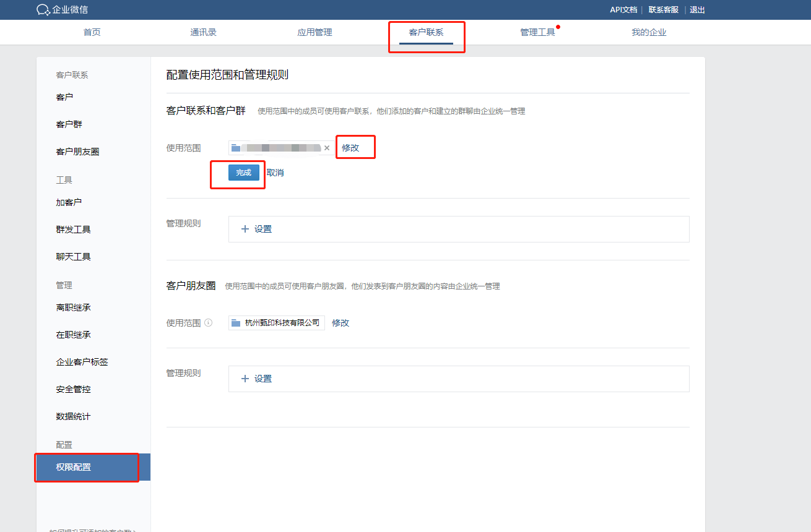Open 数据统计 in the sidebar
Screen dimensions: 811x532
coord(73,416)
